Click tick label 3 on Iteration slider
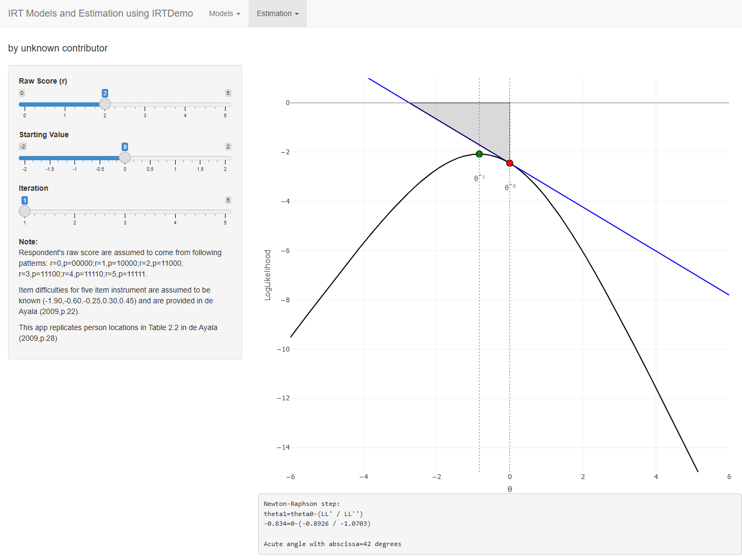This screenshot has width=742, height=560. click(125, 223)
